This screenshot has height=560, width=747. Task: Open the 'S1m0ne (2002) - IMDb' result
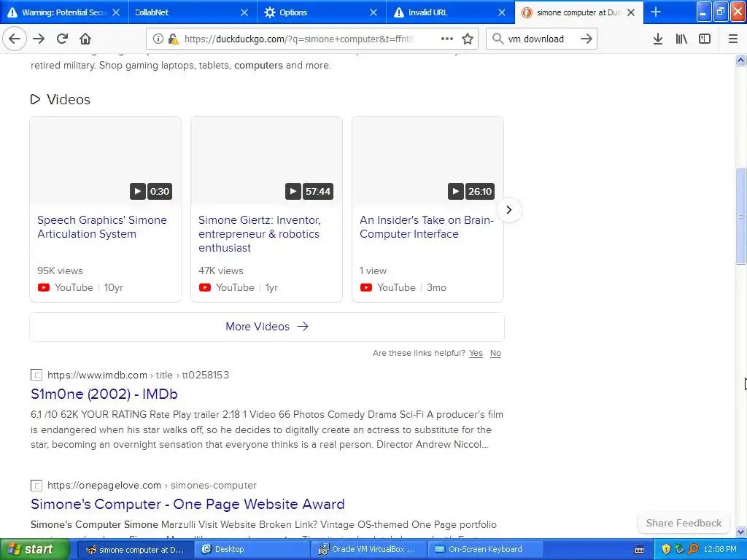point(104,394)
